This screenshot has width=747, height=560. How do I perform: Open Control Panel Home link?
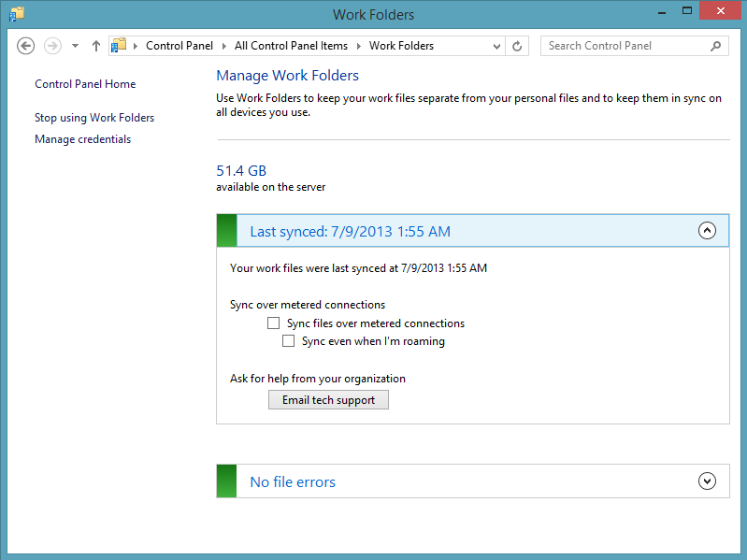[85, 84]
